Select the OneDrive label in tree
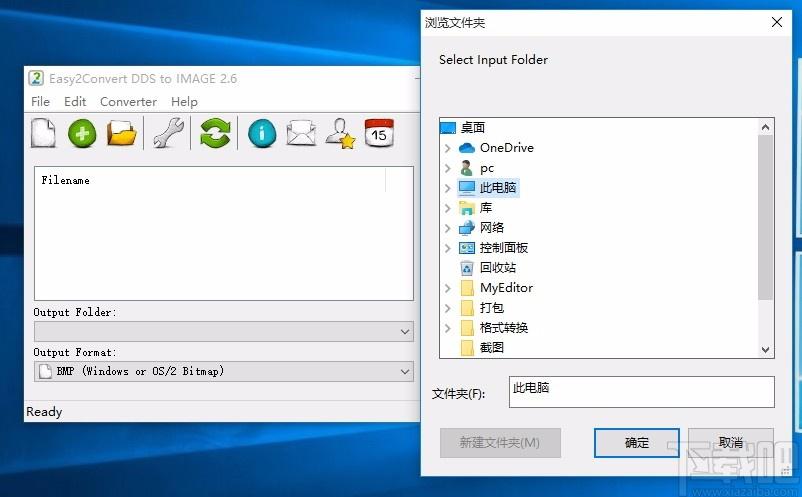This screenshot has width=802, height=497. [x=506, y=148]
